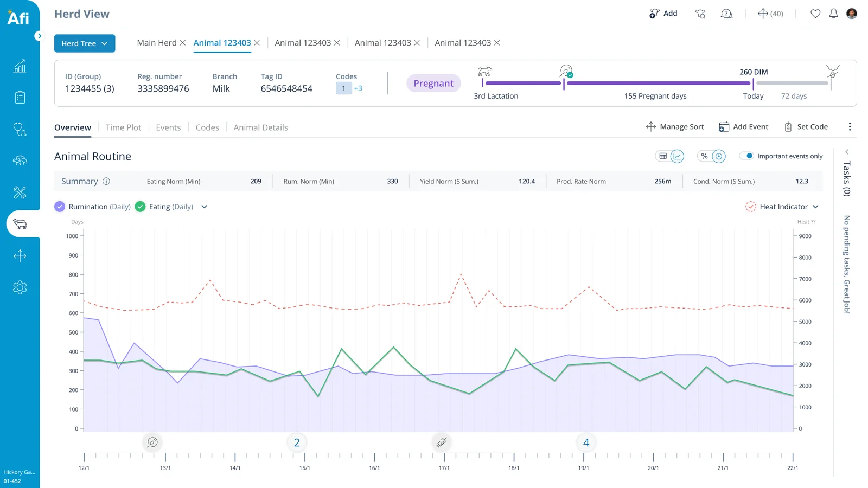This screenshot has width=868, height=488.
Task: Click the Add animal button
Action: [663, 14]
